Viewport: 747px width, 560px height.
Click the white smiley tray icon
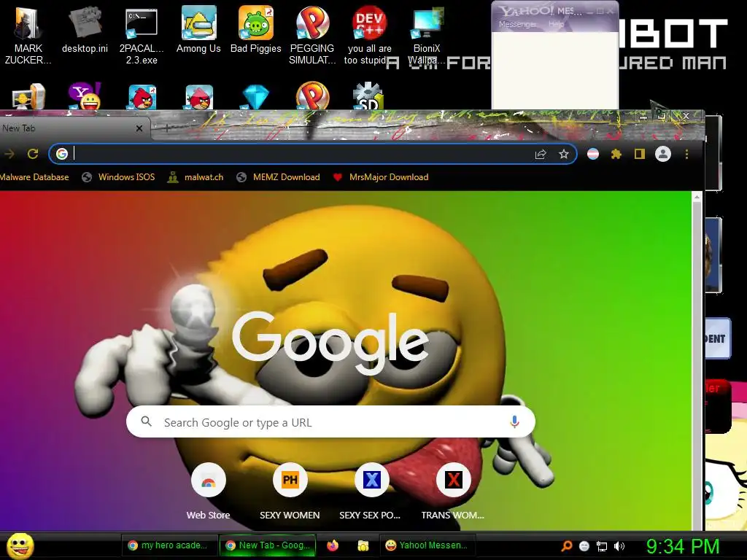(584, 546)
